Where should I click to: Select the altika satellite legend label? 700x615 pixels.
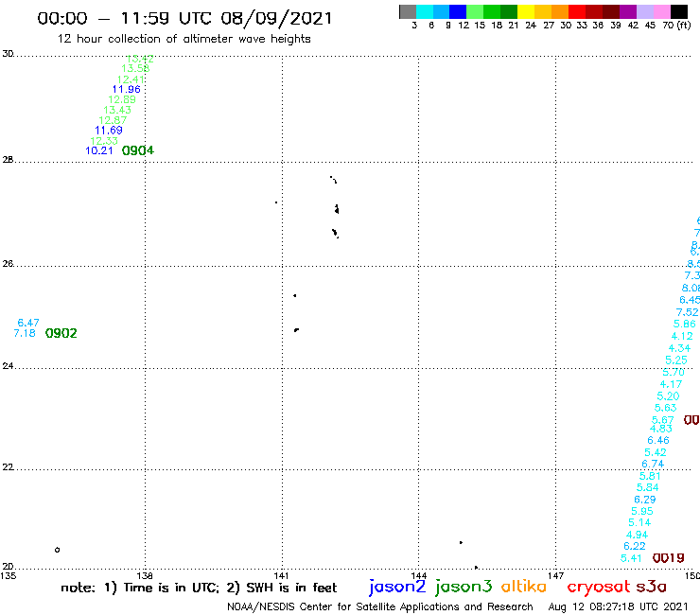(524, 586)
